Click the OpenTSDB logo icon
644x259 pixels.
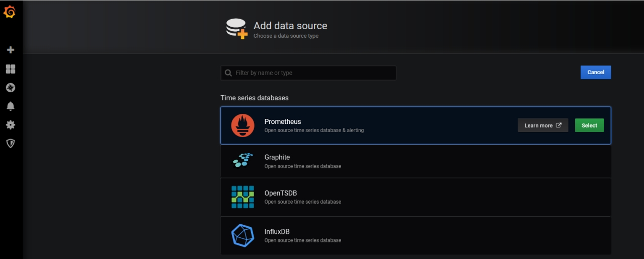tap(243, 197)
